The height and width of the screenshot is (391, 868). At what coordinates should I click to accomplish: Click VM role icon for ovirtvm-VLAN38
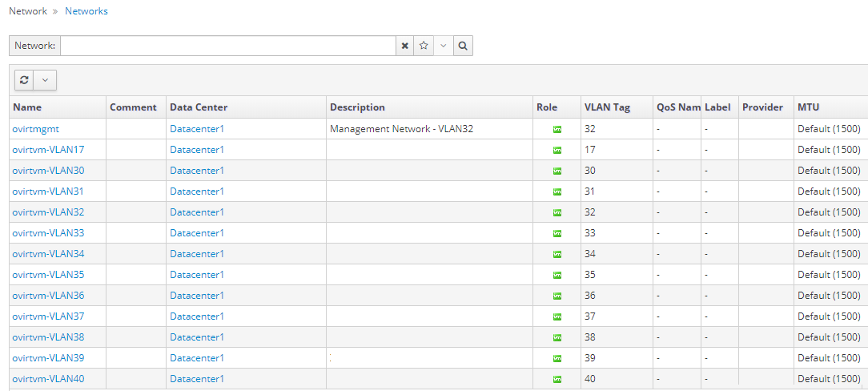(557, 337)
